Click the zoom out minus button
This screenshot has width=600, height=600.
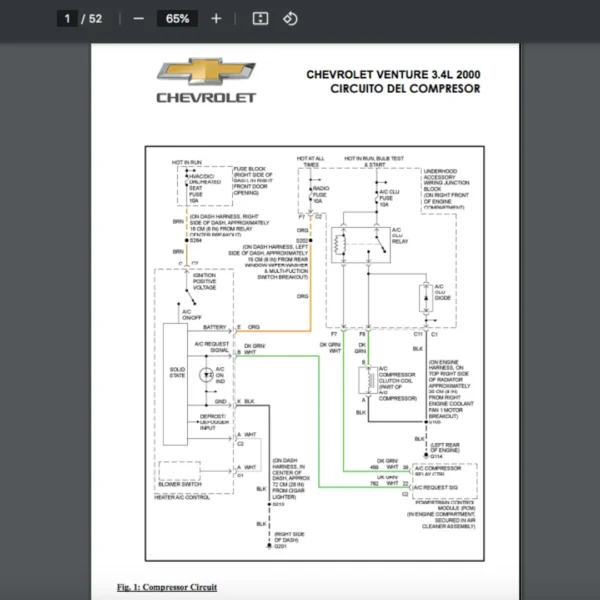(x=138, y=18)
